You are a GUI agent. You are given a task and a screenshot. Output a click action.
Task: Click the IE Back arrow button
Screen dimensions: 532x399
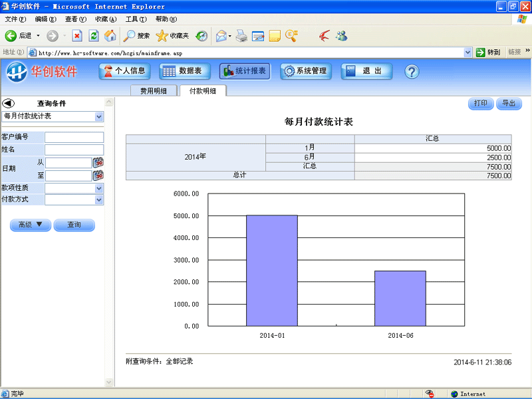11,36
